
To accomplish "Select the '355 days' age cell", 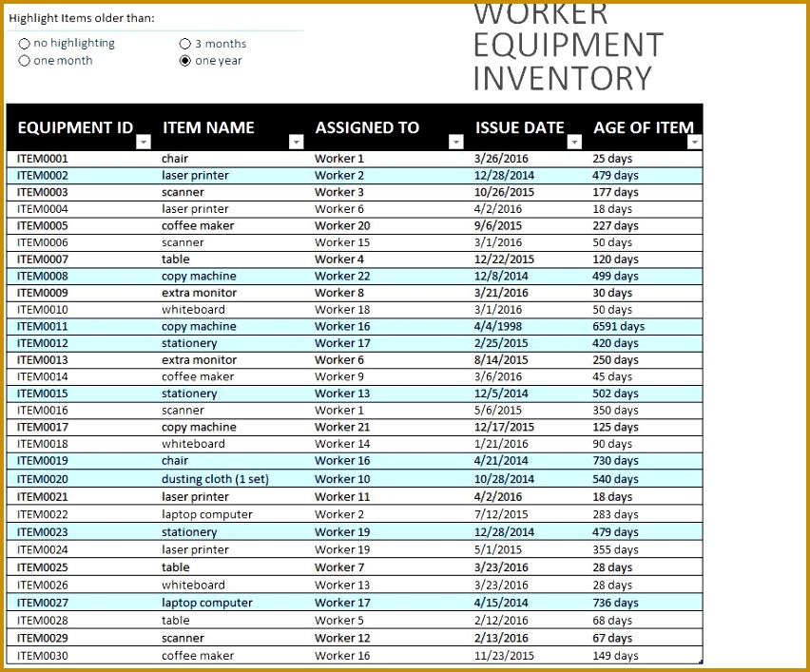I will 615,549.
